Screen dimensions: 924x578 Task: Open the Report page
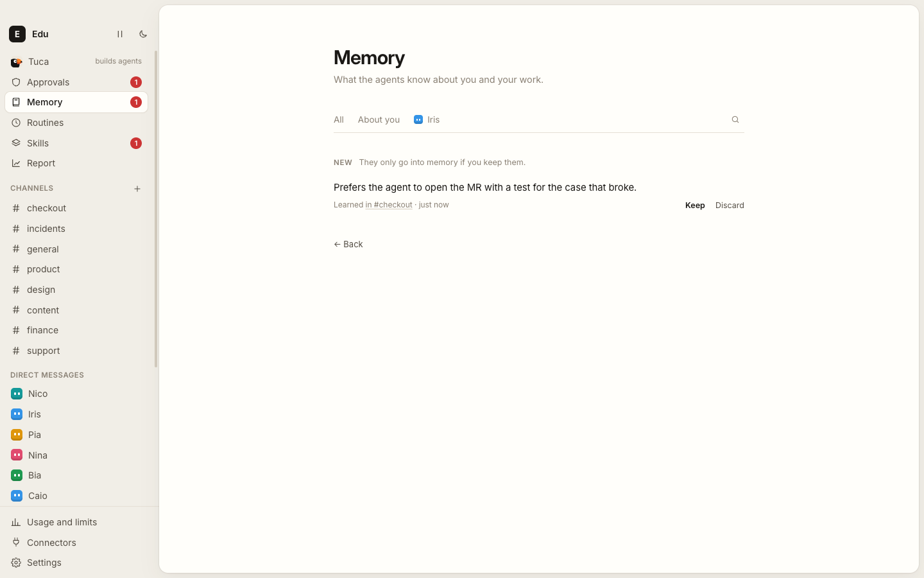click(76, 163)
